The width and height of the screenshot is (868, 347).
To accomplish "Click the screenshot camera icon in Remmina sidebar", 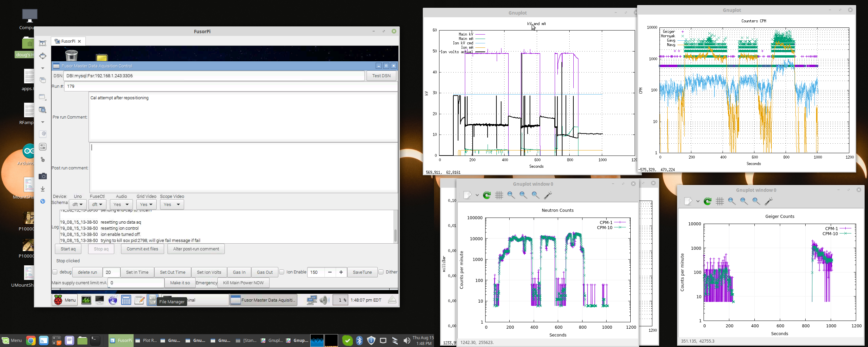I will click(x=43, y=176).
